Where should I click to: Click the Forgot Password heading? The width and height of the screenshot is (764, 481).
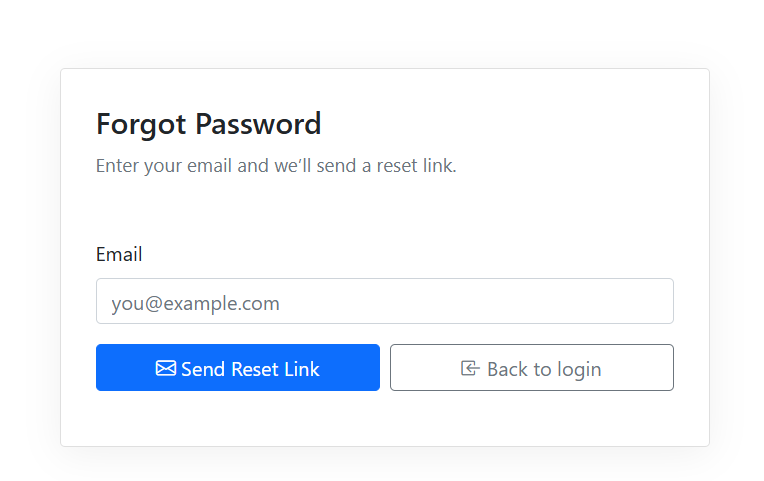[x=208, y=124]
